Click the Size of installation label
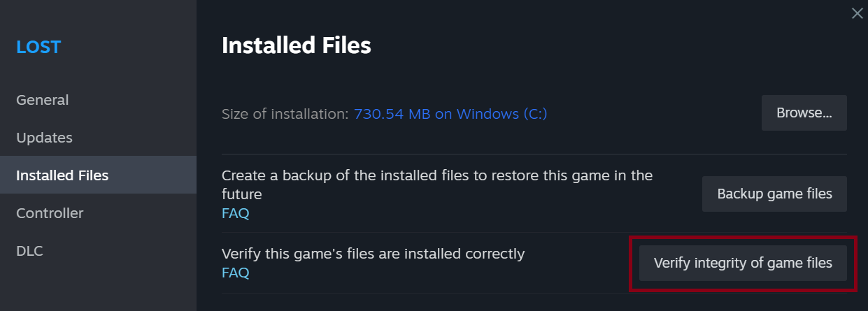This screenshot has width=868, height=311. tap(285, 113)
